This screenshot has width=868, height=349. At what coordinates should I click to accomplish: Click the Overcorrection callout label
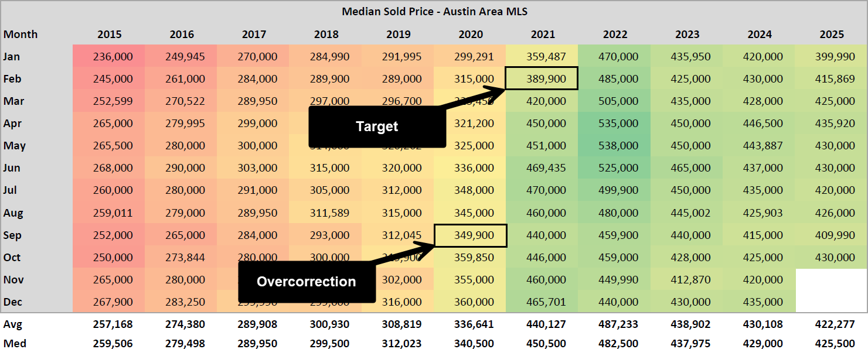(x=306, y=282)
